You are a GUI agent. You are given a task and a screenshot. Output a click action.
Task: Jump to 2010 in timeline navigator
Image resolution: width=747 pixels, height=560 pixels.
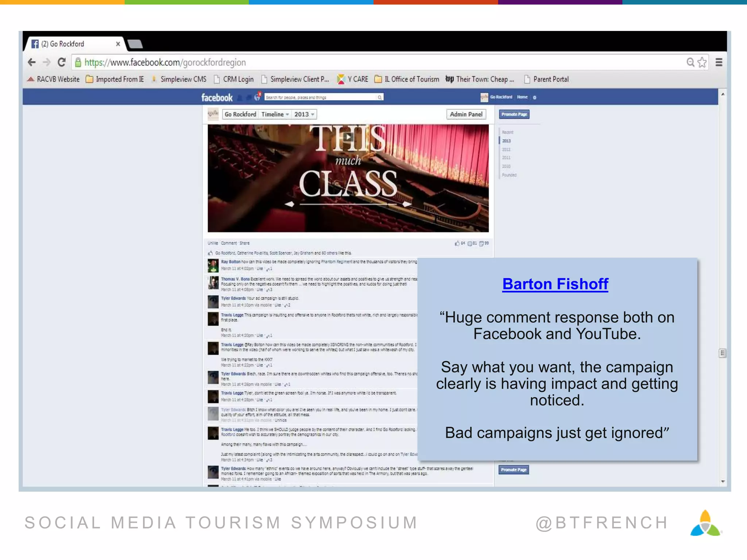point(506,166)
